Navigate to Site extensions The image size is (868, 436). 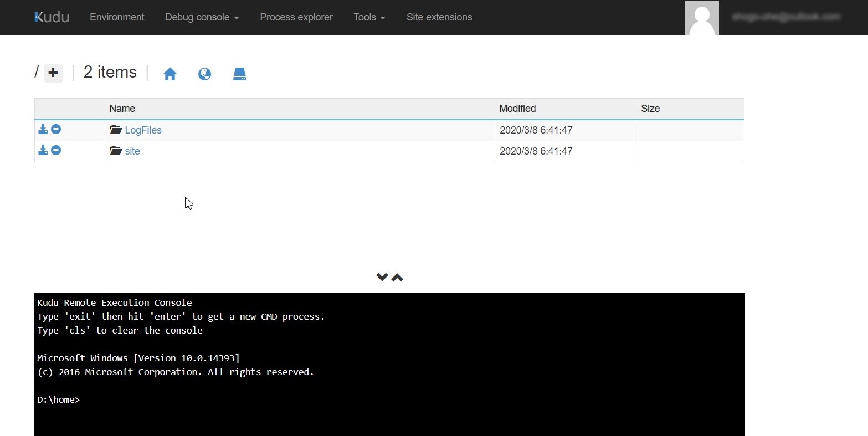[439, 17]
